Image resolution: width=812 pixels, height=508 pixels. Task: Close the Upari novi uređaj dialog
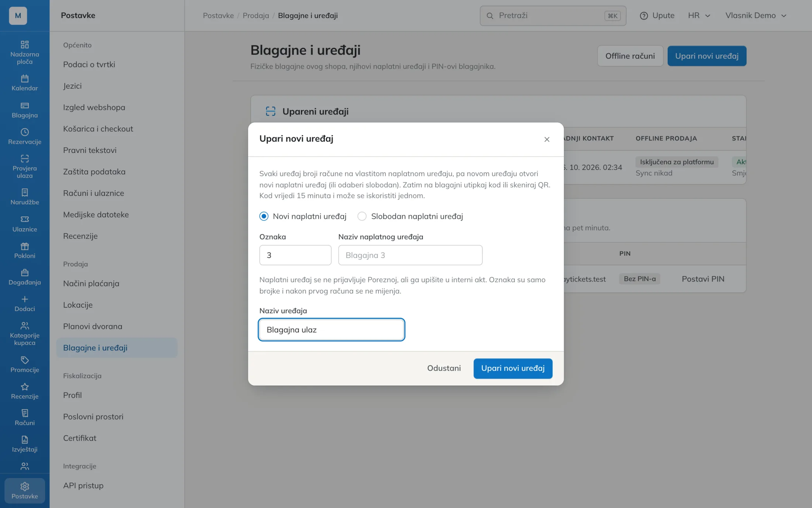(x=547, y=139)
